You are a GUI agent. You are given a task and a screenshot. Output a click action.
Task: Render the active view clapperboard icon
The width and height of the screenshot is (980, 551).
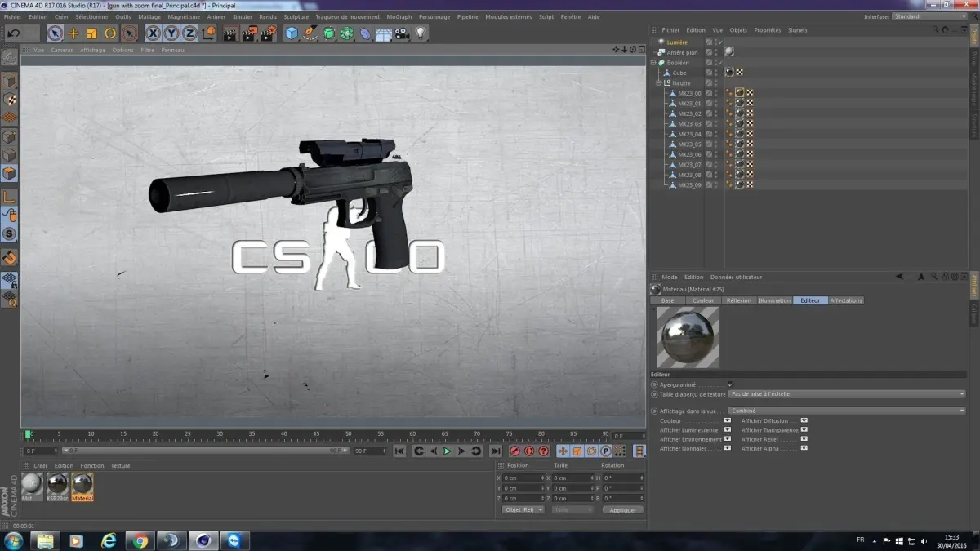tap(230, 33)
